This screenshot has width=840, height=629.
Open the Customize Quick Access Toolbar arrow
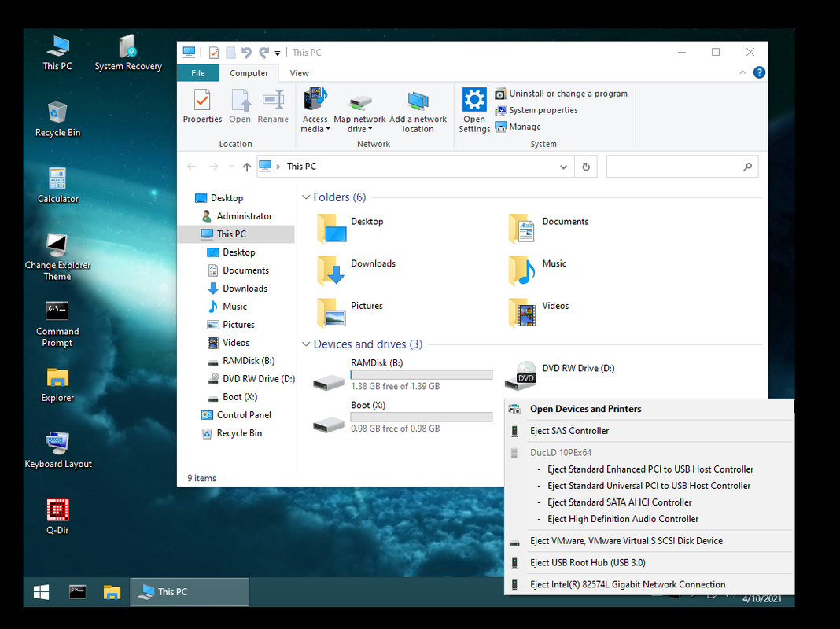(278, 53)
